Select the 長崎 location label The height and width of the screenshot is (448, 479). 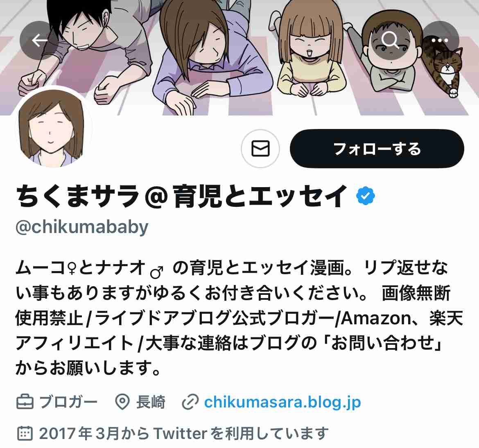[151, 402]
